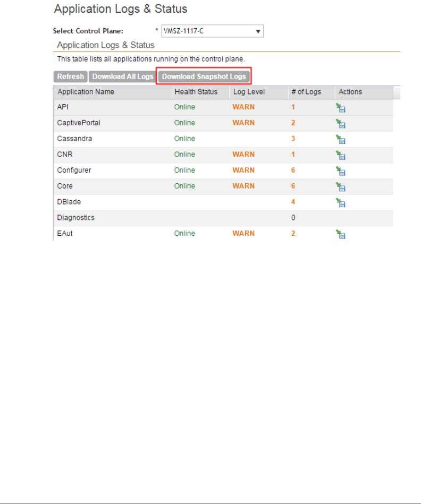This screenshot has height=504, width=421.
Task: Download logs icon for DBlade row
Action: coord(340,202)
